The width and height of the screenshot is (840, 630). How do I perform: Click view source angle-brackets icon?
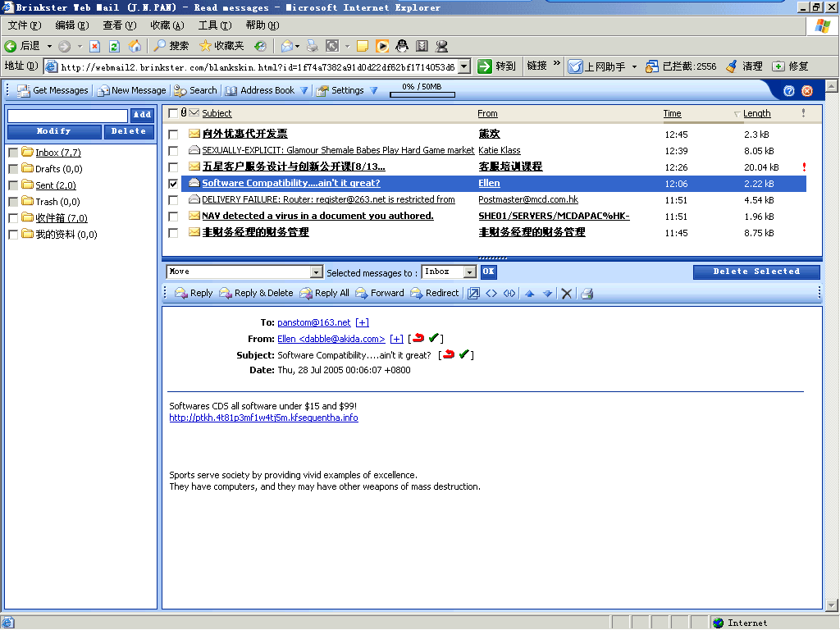(491, 293)
